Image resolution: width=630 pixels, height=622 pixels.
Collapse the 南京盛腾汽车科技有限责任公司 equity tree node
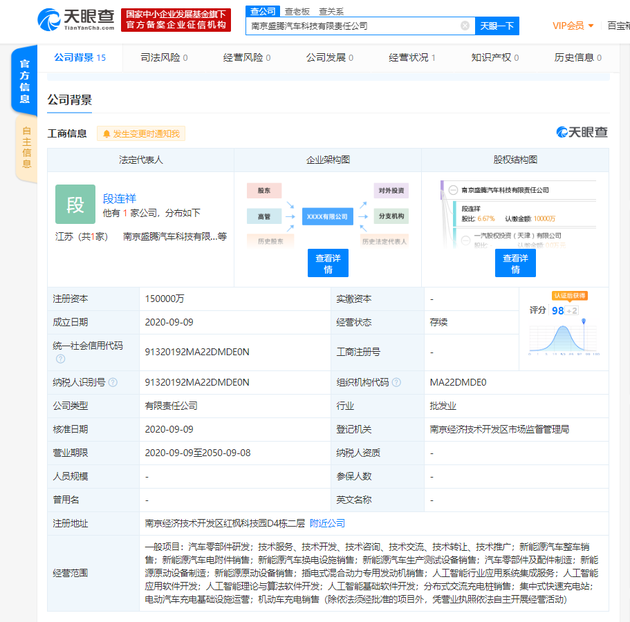(x=453, y=190)
